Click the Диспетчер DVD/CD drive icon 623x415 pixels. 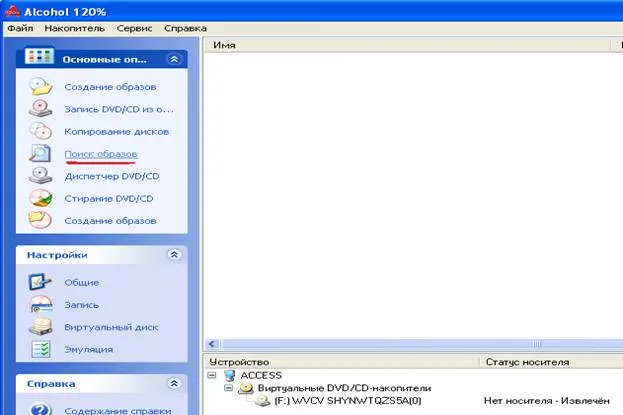(x=41, y=176)
